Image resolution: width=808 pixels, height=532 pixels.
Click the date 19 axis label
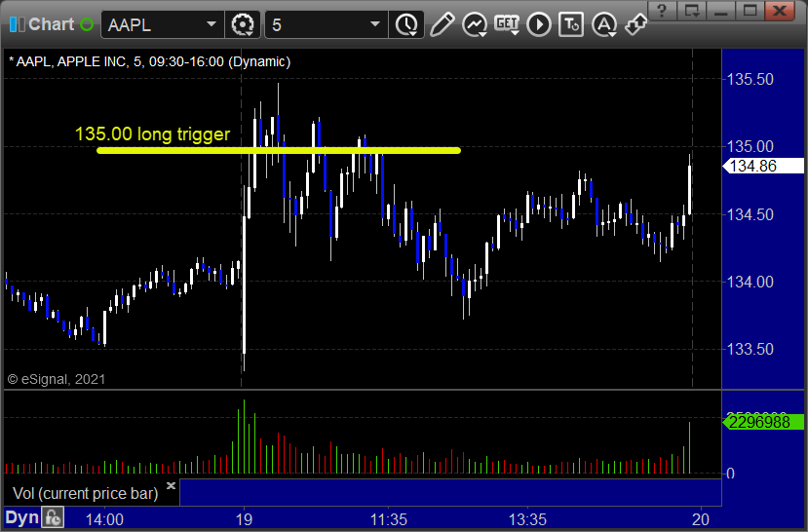point(244,519)
